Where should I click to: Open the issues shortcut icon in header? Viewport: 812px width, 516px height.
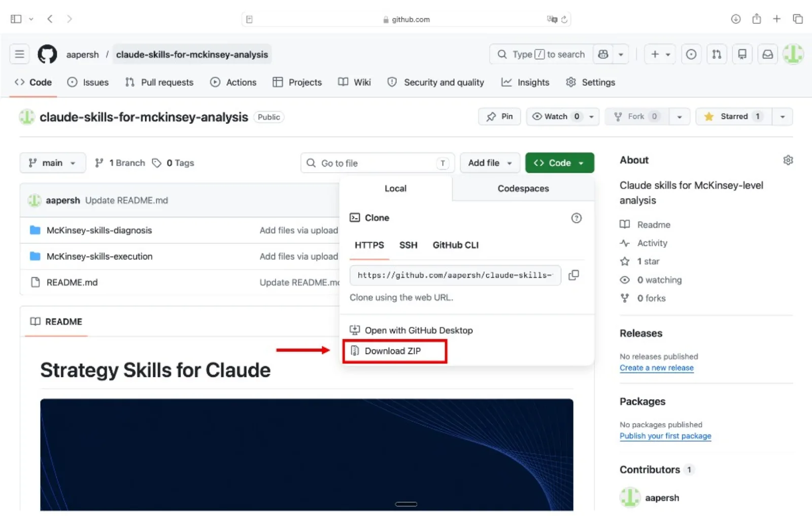click(691, 54)
